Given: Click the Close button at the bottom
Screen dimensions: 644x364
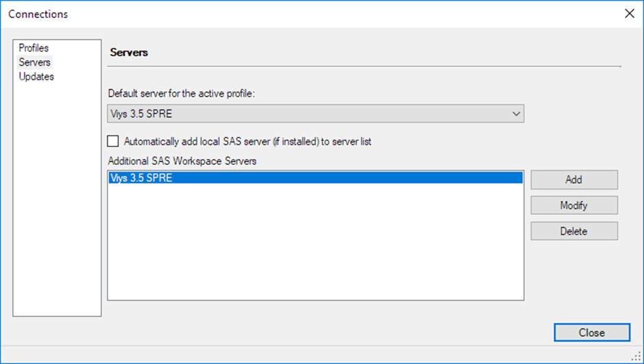Looking at the screenshot, I should pos(591,333).
